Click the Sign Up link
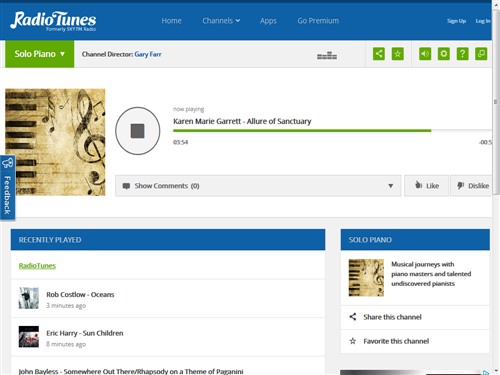Screen dimensions: 500x375 456,21
